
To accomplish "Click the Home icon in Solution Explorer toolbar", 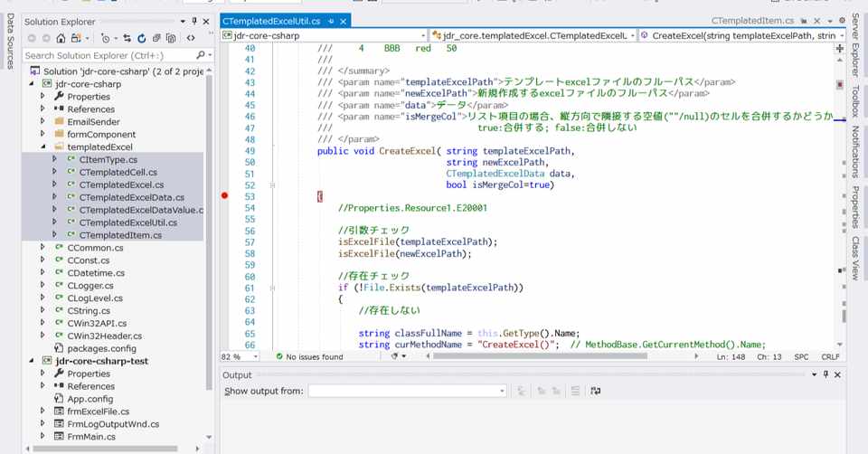I will (61, 38).
